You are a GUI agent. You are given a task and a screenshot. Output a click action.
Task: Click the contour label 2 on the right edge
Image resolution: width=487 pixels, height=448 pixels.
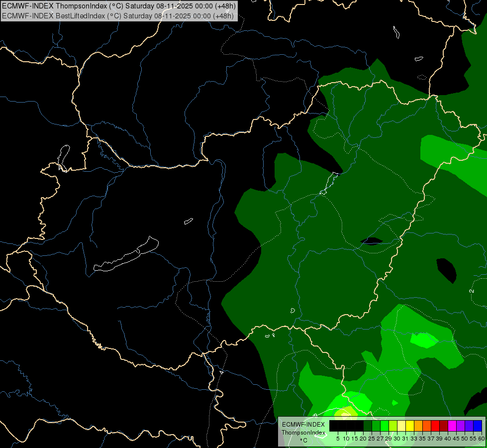coord(472,291)
